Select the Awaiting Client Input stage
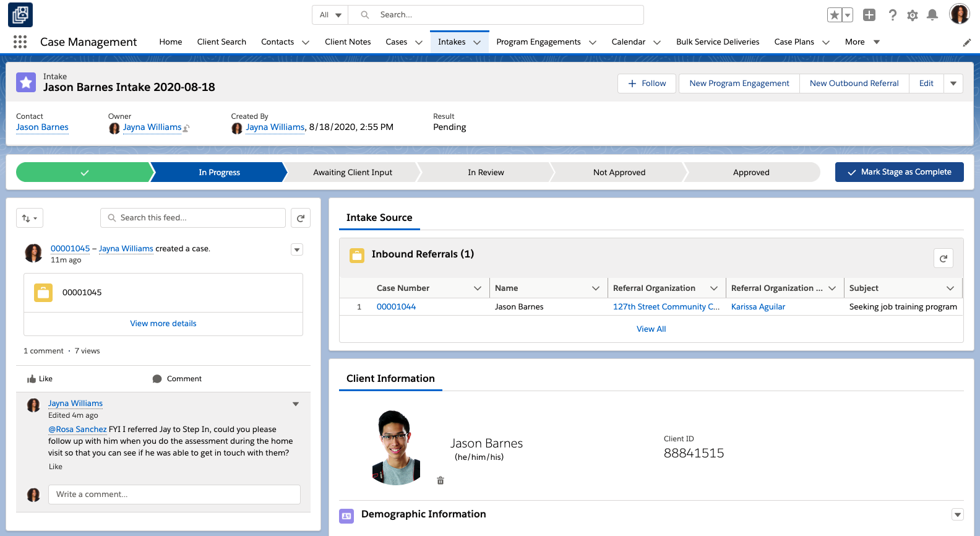Image resolution: width=980 pixels, height=536 pixels. coord(353,173)
